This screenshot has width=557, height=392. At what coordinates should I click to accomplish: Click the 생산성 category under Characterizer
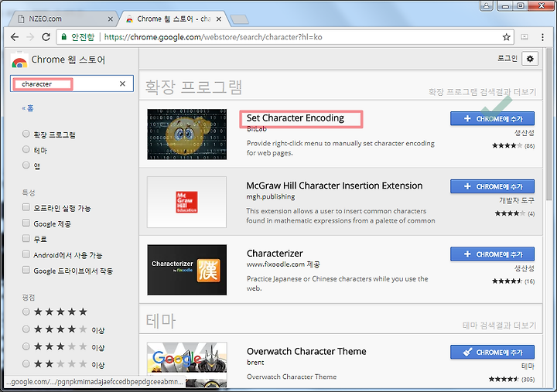pyautogui.click(x=525, y=268)
